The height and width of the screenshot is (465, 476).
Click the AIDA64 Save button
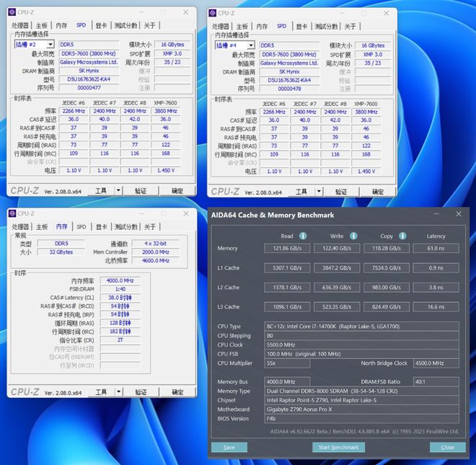click(x=229, y=448)
